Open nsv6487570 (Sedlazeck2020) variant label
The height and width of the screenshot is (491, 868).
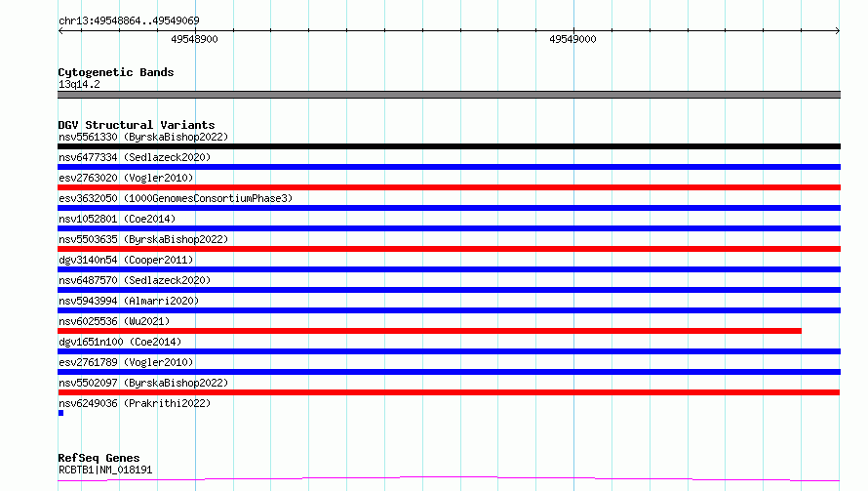[135, 280]
